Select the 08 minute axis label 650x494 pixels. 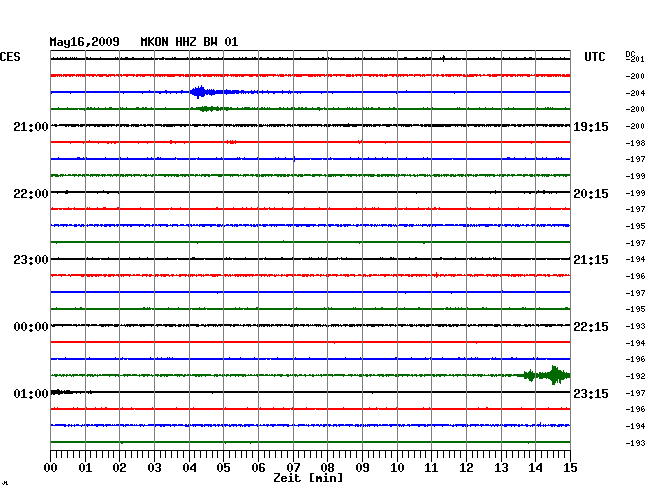[327, 467]
